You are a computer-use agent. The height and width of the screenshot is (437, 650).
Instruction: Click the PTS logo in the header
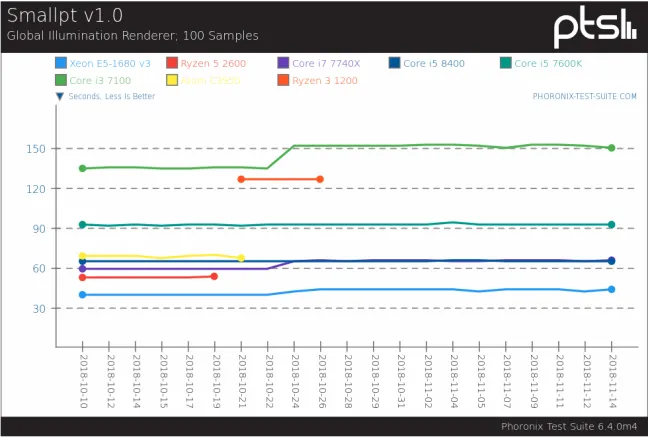coord(595,27)
